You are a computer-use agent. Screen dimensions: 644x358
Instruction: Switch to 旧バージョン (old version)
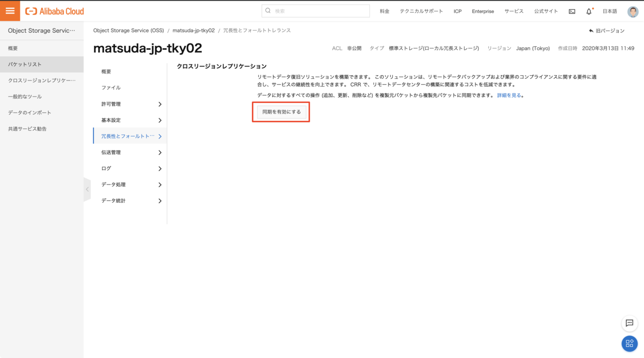[x=606, y=31]
